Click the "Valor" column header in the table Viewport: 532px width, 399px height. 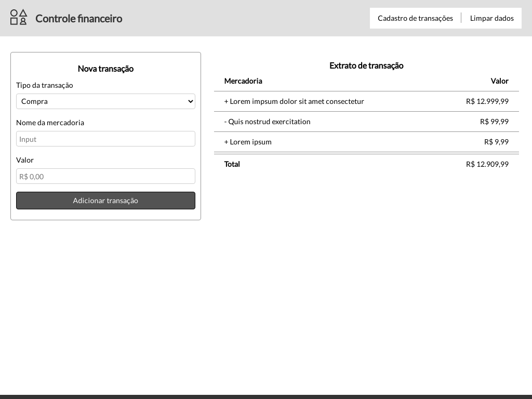[499, 81]
